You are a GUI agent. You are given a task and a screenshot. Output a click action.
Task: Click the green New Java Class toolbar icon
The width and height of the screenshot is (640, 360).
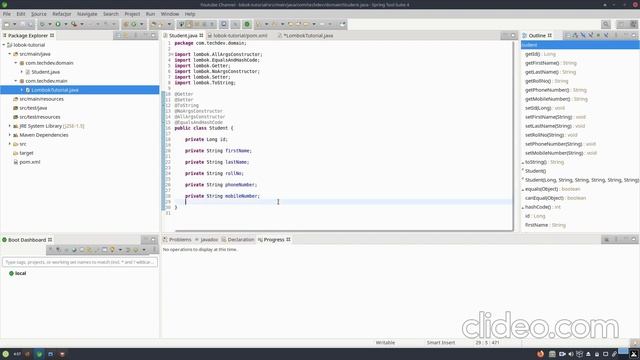133,24
